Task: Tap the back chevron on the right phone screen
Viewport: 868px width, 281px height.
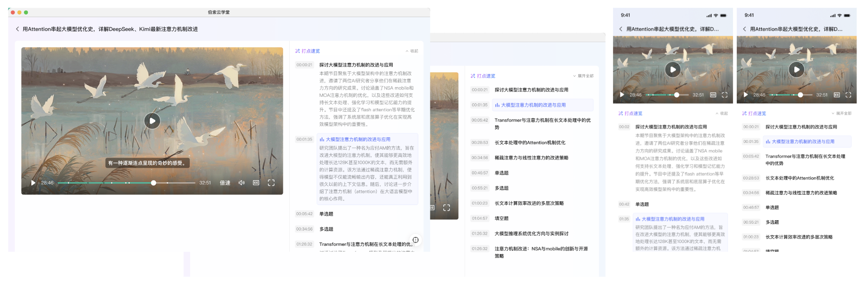Action: (x=745, y=29)
